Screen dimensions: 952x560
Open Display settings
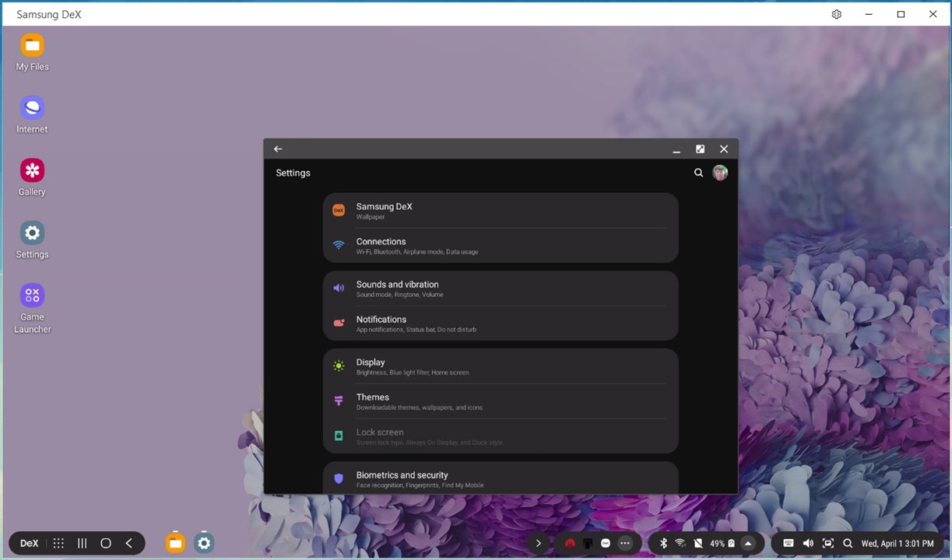click(x=501, y=366)
